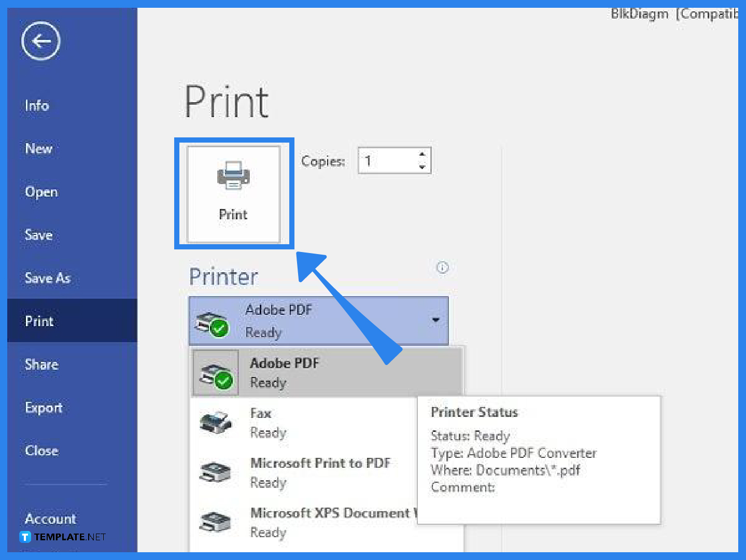The width and height of the screenshot is (746, 560).
Task: Set Microsoft Print to PDF as current printer
Action: (320, 472)
